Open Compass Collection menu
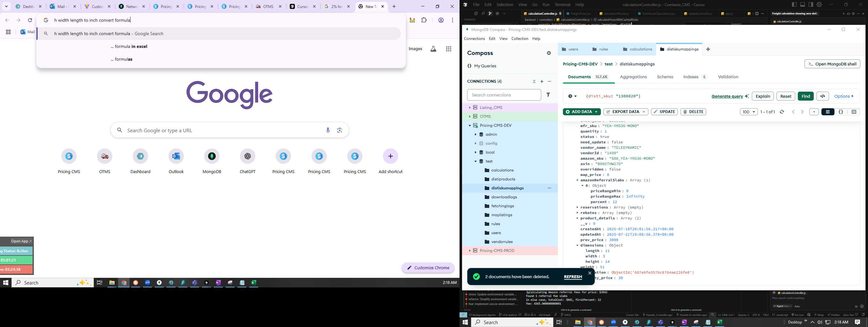The width and height of the screenshot is (868, 327). click(x=520, y=39)
